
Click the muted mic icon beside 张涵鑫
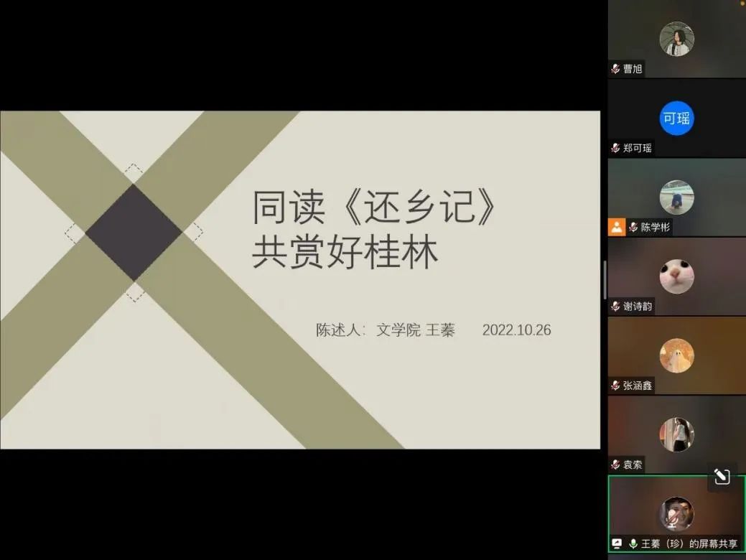coord(615,386)
